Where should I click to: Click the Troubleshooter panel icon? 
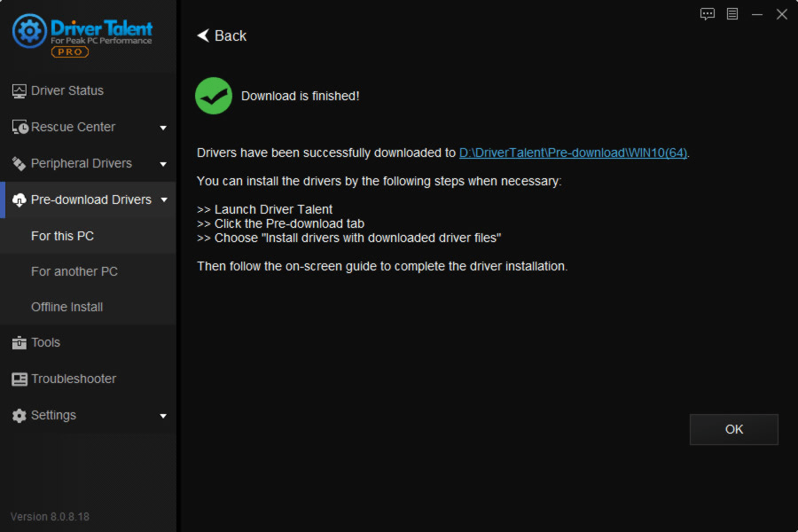coord(20,379)
